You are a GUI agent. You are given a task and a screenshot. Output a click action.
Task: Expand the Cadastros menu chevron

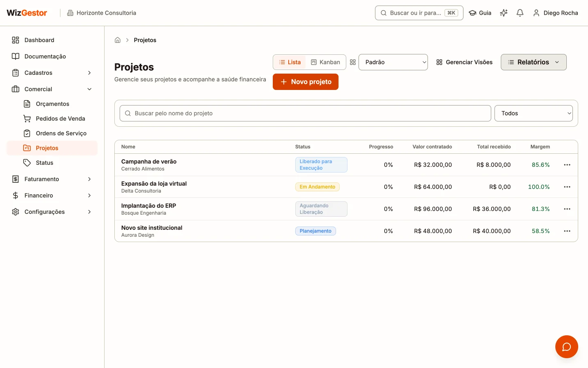pyautogui.click(x=89, y=73)
